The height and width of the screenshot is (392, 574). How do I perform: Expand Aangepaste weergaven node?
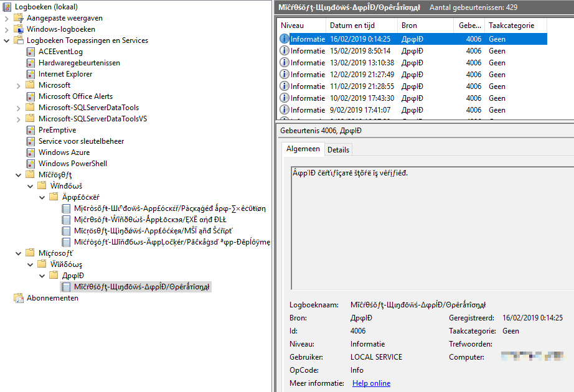(x=6, y=18)
